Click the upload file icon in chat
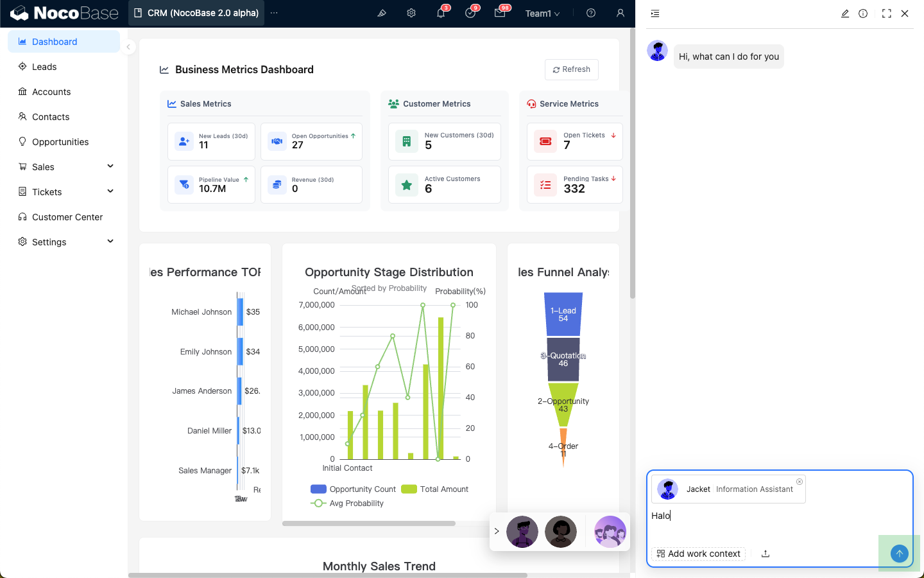The height and width of the screenshot is (578, 924). pyautogui.click(x=766, y=554)
